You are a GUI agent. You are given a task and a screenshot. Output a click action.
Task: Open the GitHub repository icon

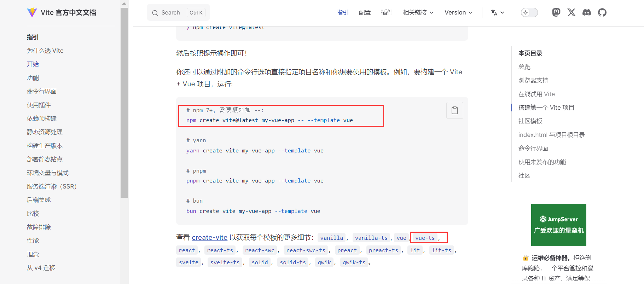point(602,12)
